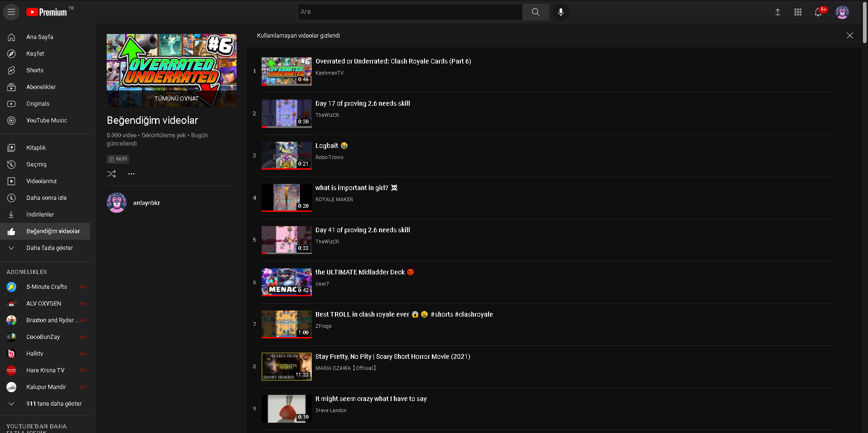Click Hare Krsna TV channel avatar
Viewport: 868px width, 433px height.
click(12, 370)
